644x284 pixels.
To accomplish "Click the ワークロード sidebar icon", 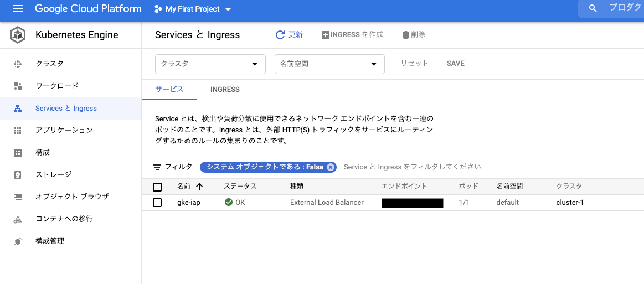I will point(17,86).
